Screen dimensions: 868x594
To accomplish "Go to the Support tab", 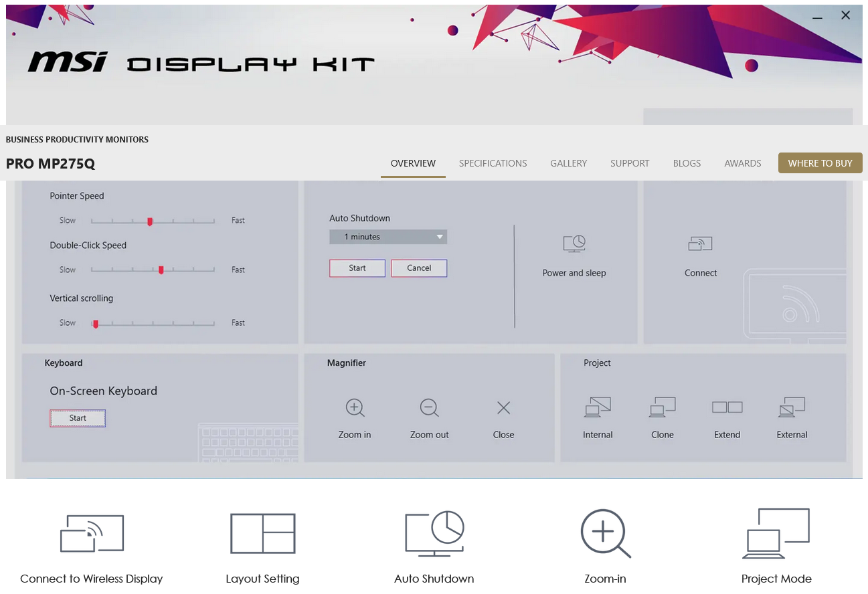I will click(630, 163).
